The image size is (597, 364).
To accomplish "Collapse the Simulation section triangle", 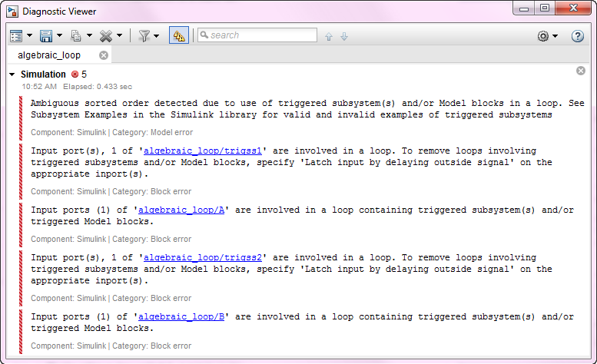I will click(12, 74).
